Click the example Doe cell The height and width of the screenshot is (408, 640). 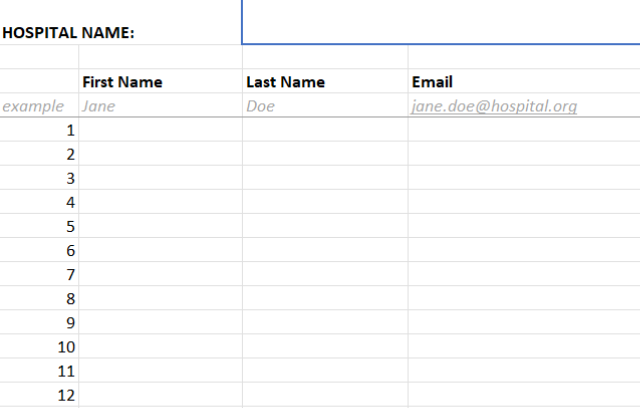(x=325, y=105)
